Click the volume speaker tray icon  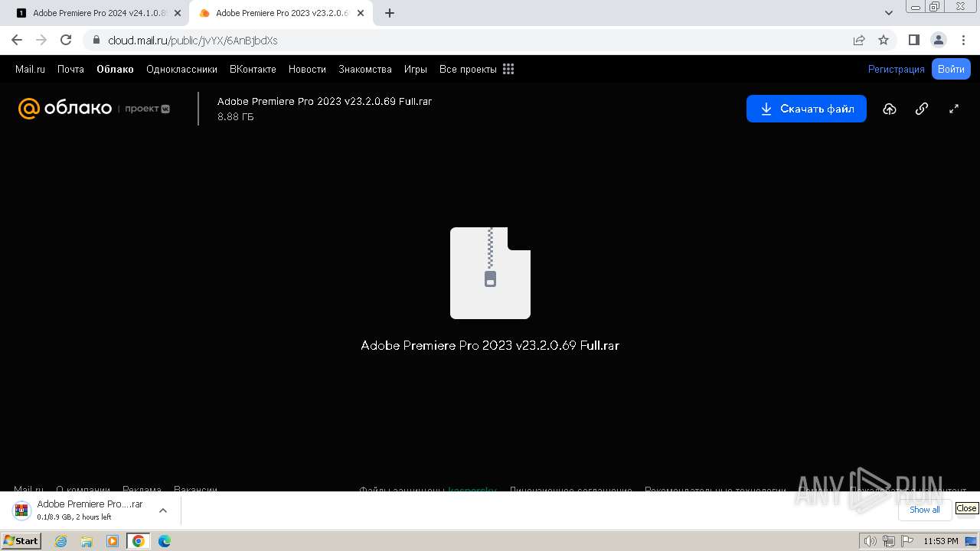870,541
